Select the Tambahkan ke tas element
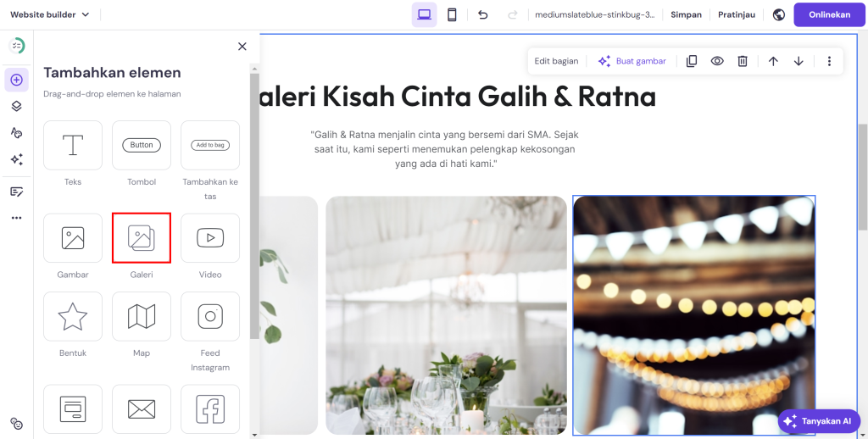Viewport: 868px width, 439px height. pos(210,145)
